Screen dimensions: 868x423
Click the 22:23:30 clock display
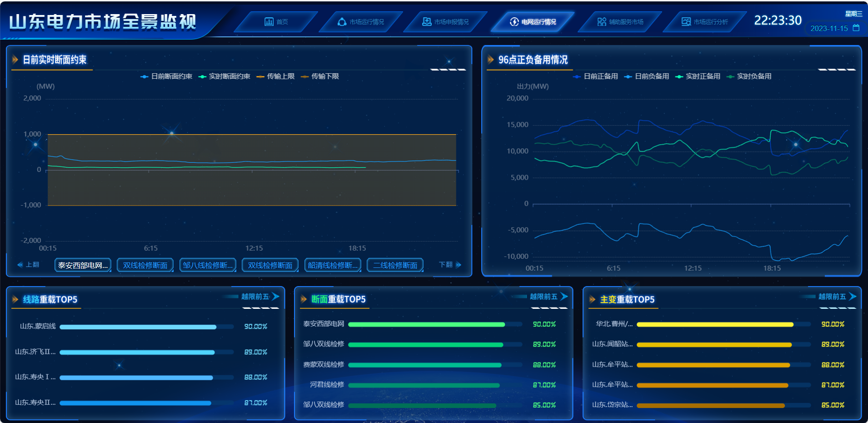(x=778, y=20)
